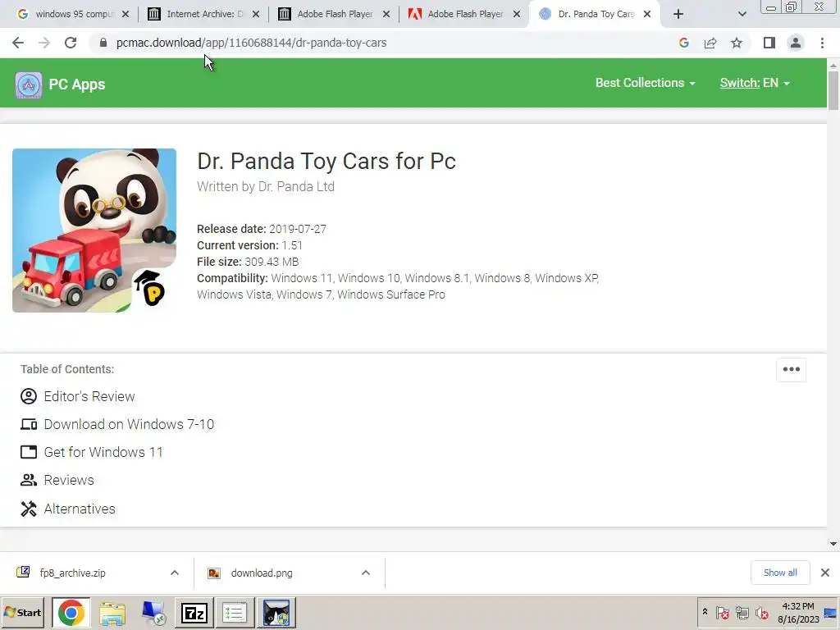Viewport: 840px width, 630px height.
Task: Click the Download on Windows 7-10 devices icon
Action: click(x=29, y=424)
